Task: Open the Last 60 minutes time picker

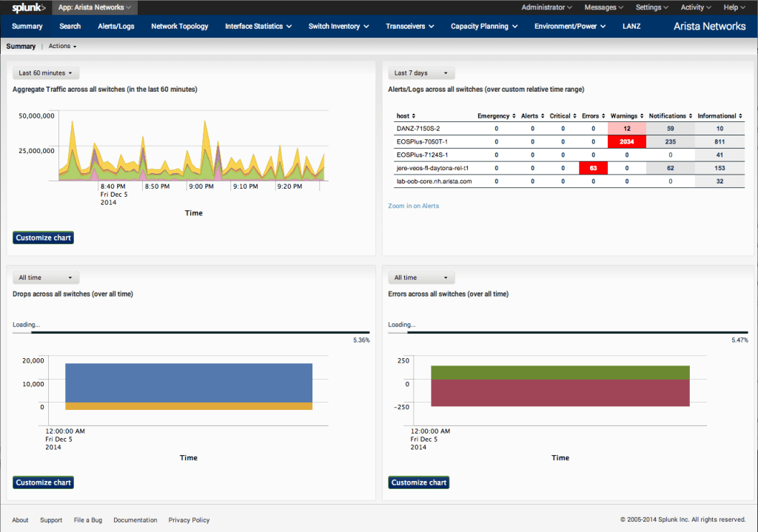Action: [46, 73]
